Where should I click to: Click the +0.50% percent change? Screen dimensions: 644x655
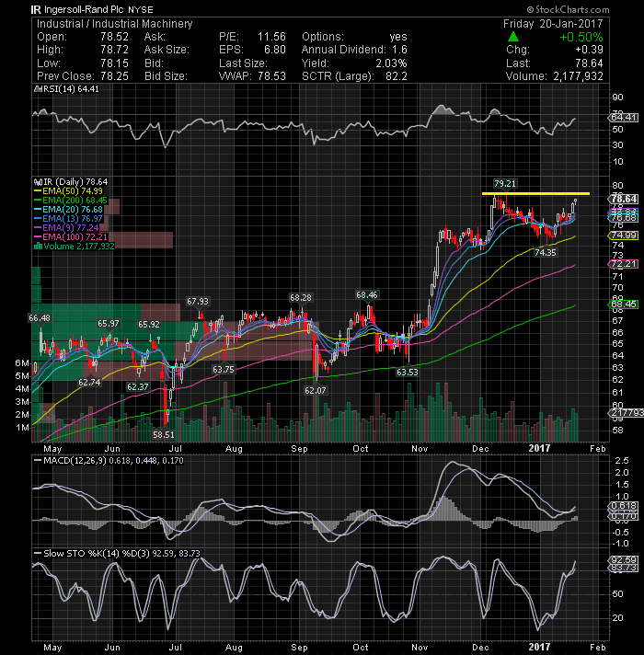tap(581, 37)
